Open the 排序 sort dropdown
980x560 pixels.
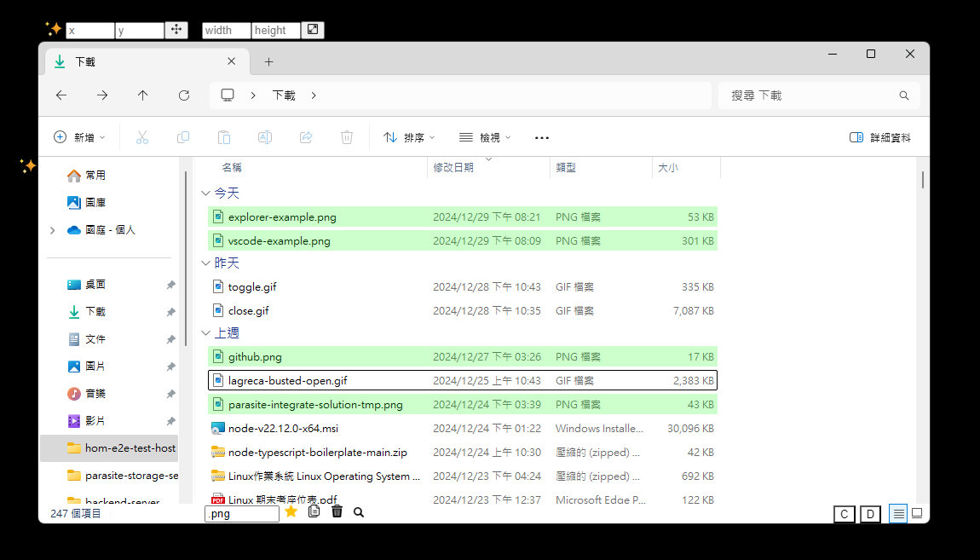click(x=409, y=137)
